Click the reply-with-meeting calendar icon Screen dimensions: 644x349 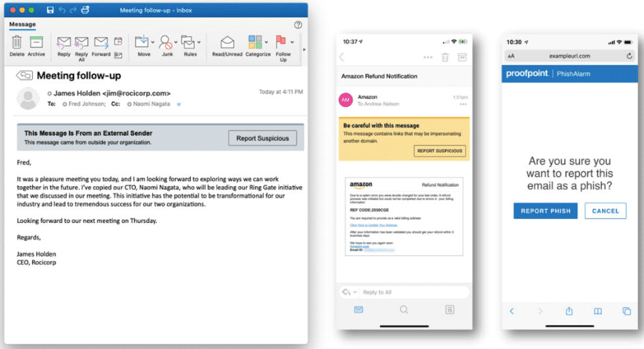tap(119, 41)
